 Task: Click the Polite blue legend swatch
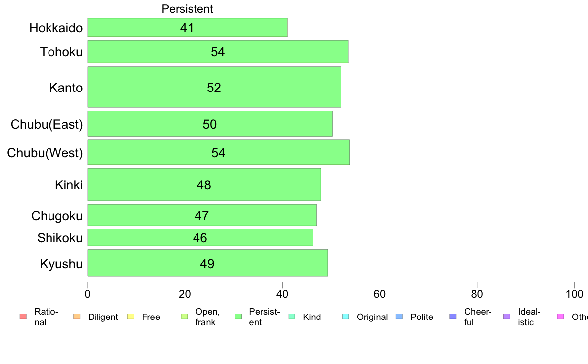399,317
